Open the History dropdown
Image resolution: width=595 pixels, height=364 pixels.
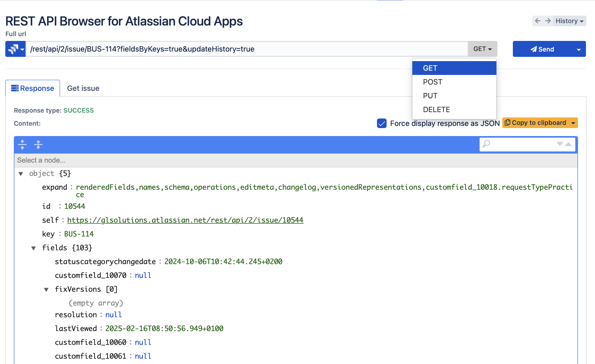pyautogui.click(x=569, y=21)
